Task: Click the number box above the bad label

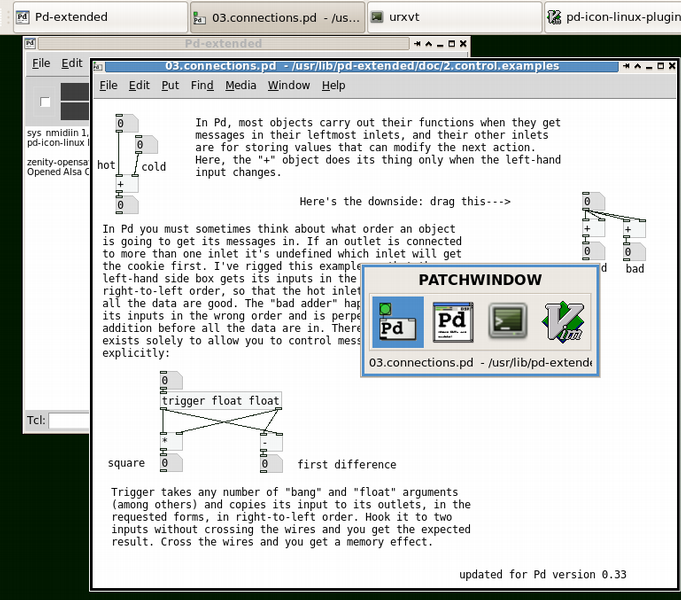Action: pos(634,252)
